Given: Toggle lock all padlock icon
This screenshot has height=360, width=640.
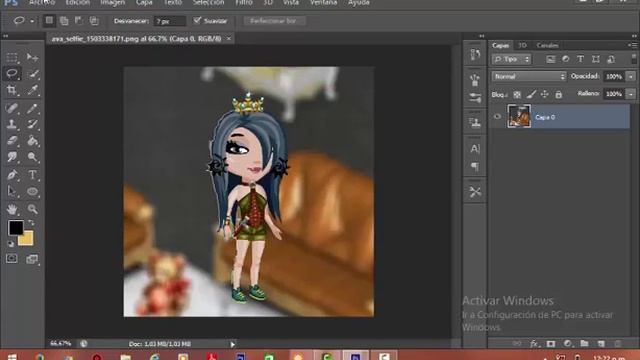Looking at the screenshot, I should (x=558, y=94).
